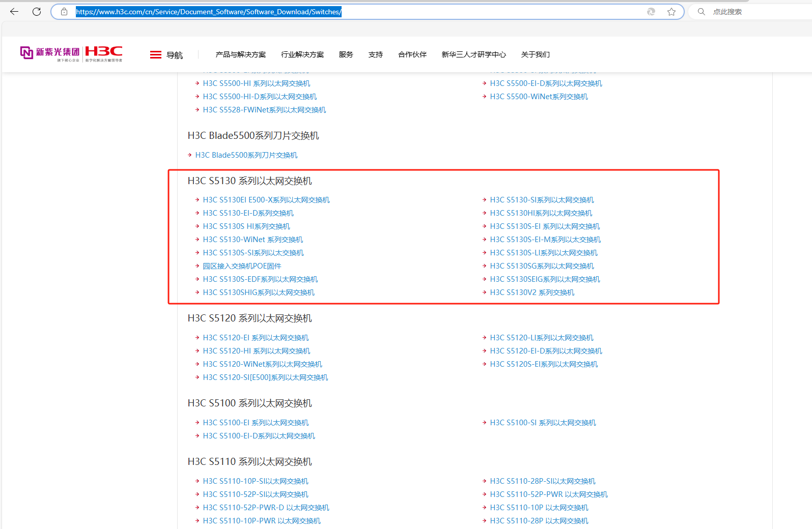Open H3C S5100-EI 系列以太网交换机 link
The width and height of the screenshot is (812, 529).
(256, 423)
